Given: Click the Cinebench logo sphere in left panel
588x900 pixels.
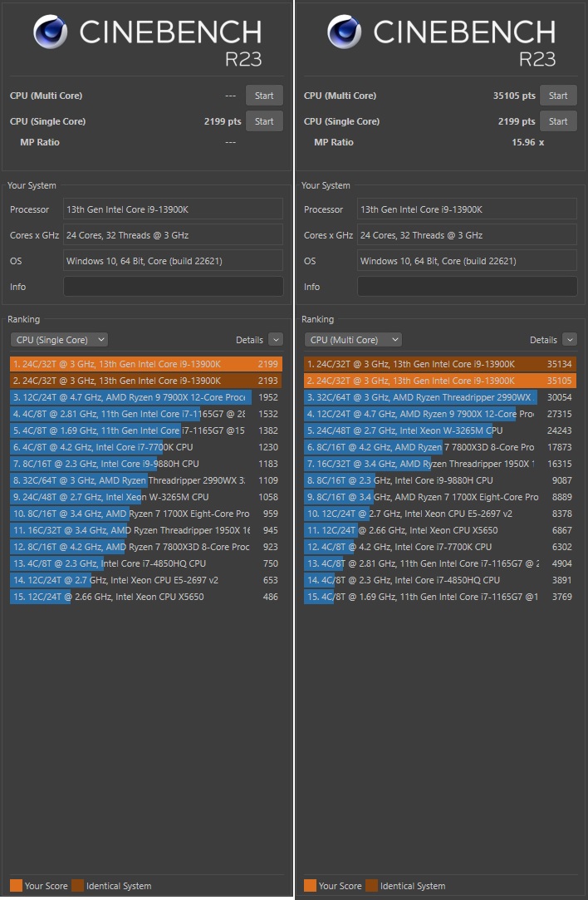Looking at the screenshot, I should point(51,32).
